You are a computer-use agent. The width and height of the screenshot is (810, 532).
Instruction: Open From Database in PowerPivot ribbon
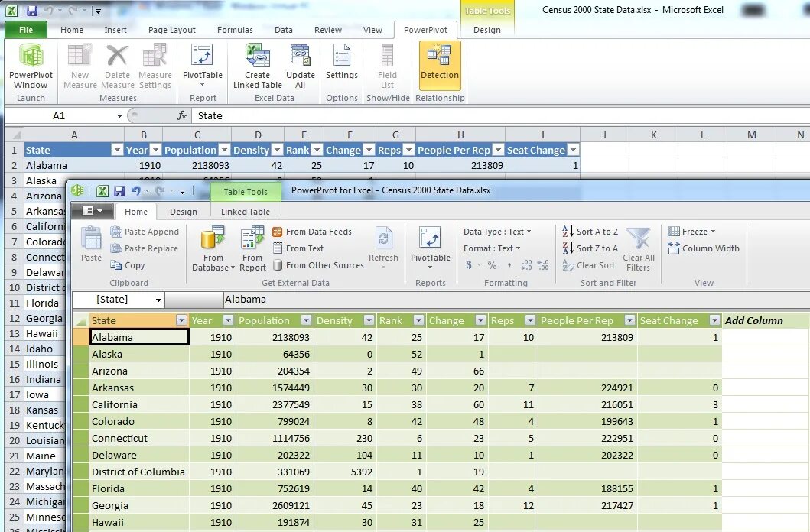213,248
